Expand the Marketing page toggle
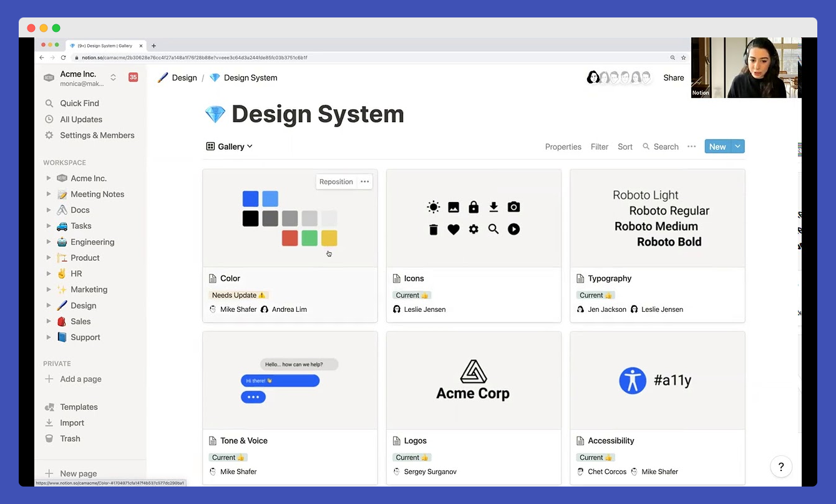The image size is (836, 504). pos(49,289)
